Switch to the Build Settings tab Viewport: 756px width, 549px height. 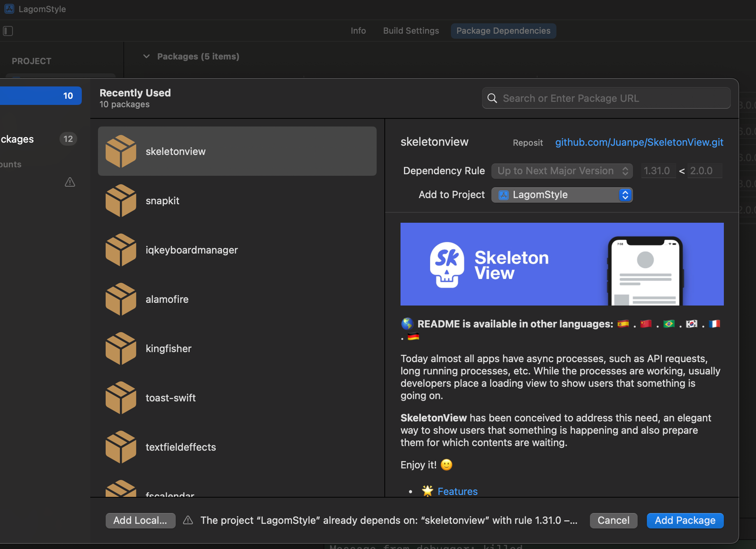tap(411, 31)
